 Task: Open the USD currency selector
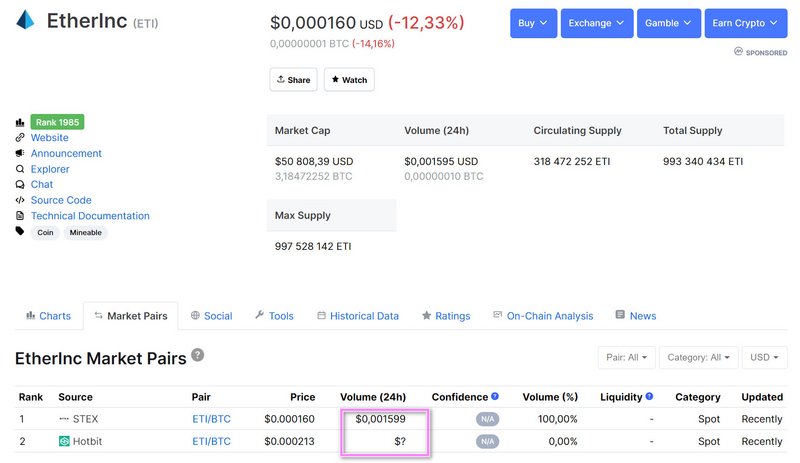(764, 357)
